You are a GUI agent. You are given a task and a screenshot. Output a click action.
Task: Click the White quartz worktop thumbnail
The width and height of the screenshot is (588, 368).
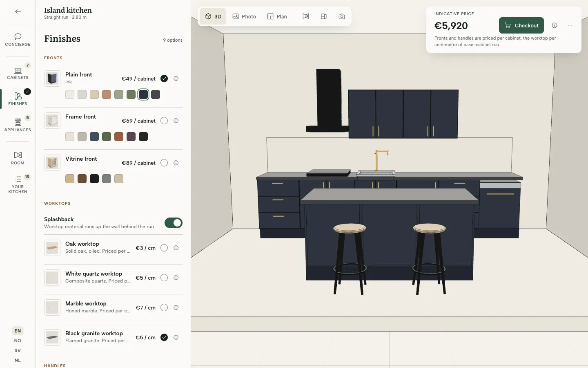(52, 278)
